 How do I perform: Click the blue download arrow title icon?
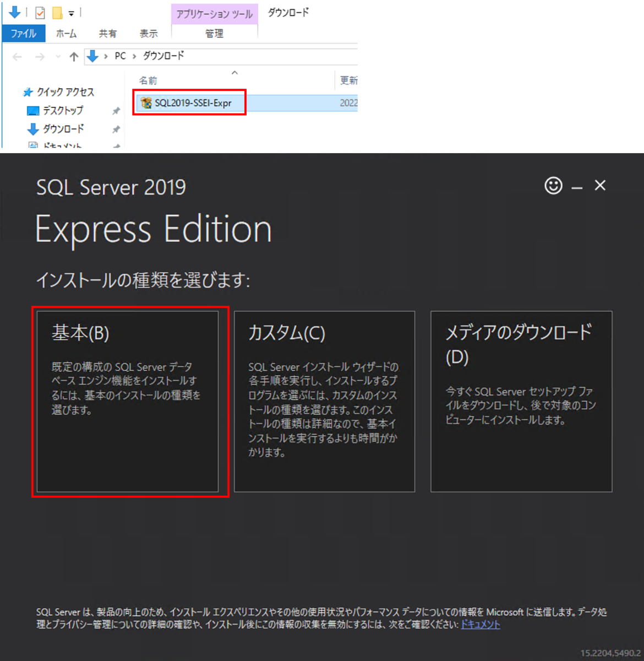(x=15, y=12)
